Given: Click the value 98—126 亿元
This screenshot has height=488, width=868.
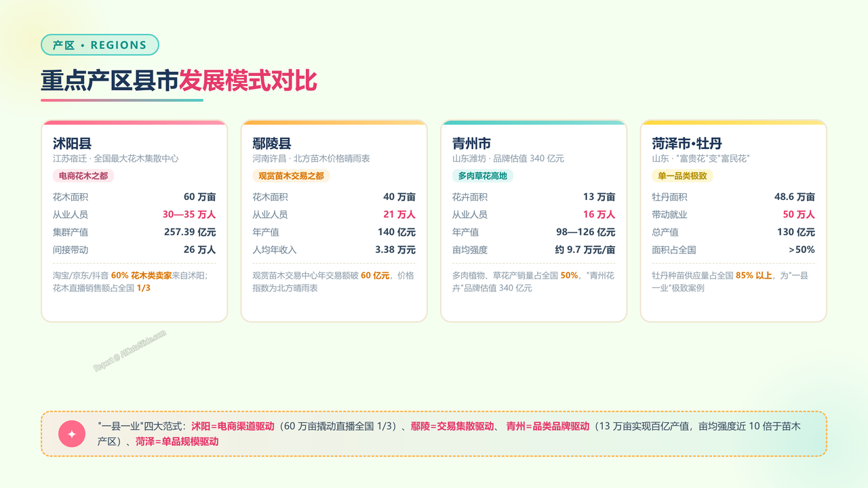Looking at the screenshot, I should tap(586, 232).
